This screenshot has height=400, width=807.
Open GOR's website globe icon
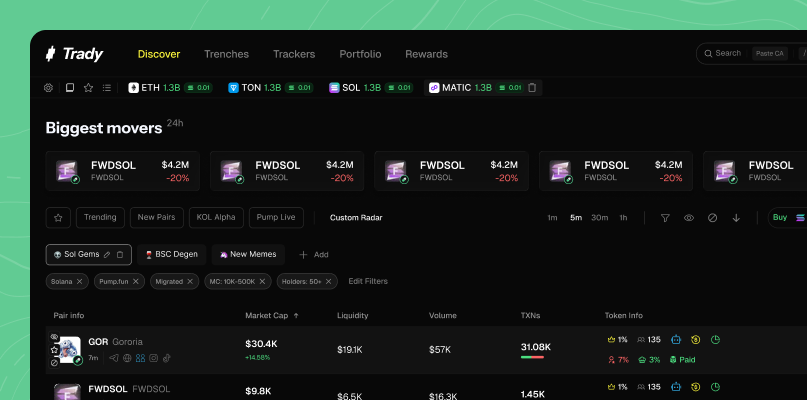127,358
